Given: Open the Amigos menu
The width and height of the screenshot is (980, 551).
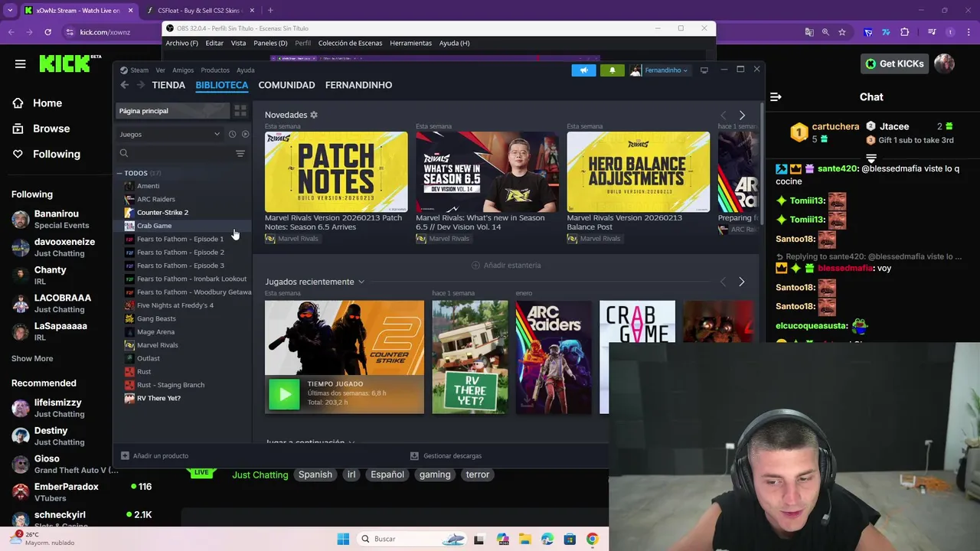Looking at the screenshot, I should coord(183,70).
